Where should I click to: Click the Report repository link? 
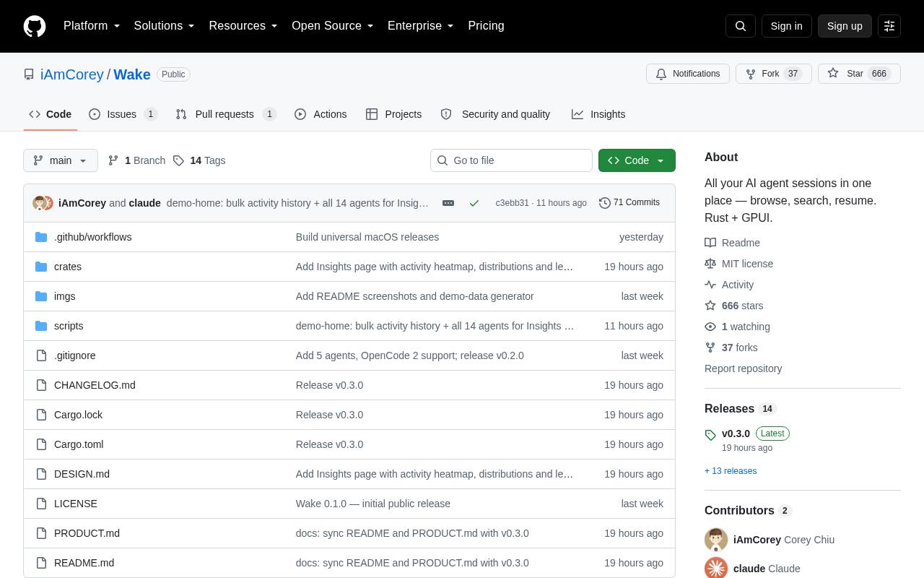744,368
